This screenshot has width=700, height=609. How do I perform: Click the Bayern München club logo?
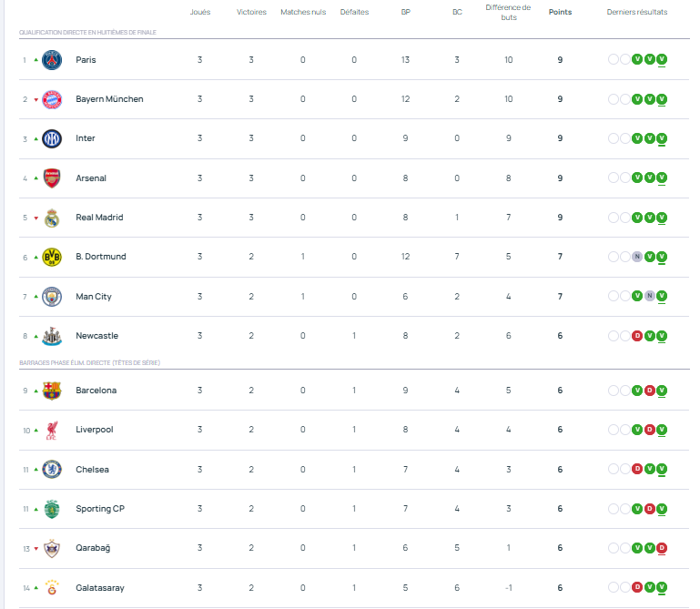tap(52, 99)
